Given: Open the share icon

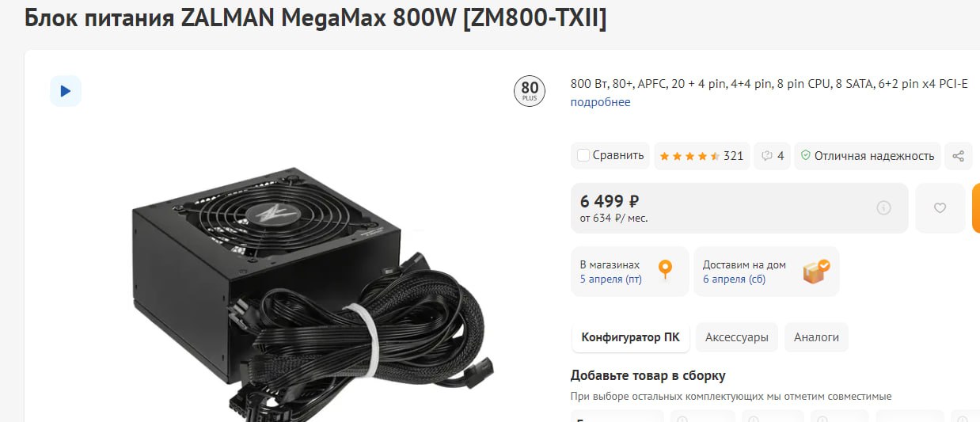Looking at the screenshot, I should [958, 156].
